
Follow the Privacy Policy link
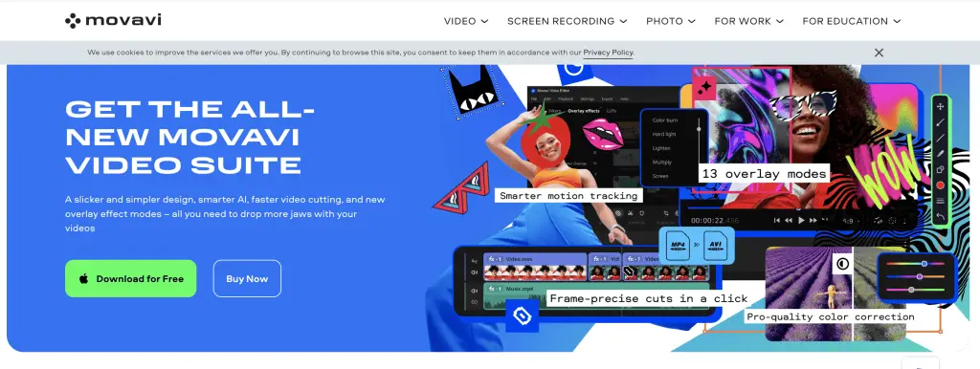coord(608,54)
